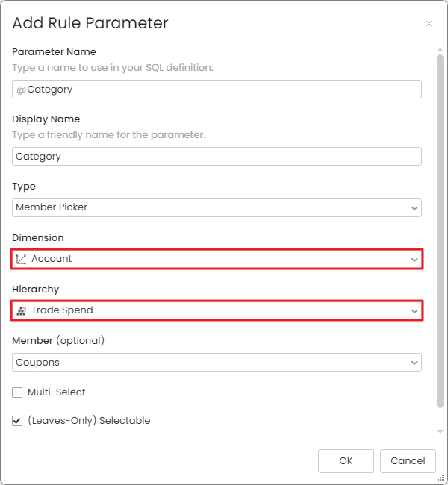Click the dialog resize grip icon
Viewport: 448px width, 485px height.
[441, 478]
